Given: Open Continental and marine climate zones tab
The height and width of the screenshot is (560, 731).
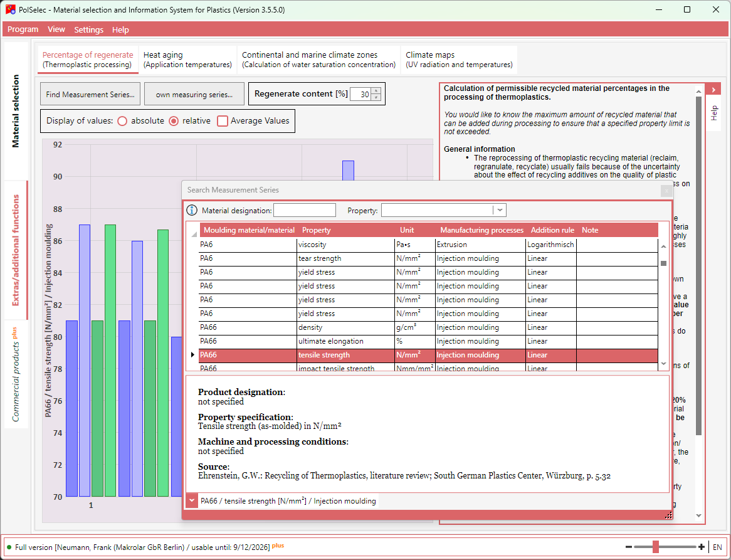Looking at the screenshot, I should 318,59.
